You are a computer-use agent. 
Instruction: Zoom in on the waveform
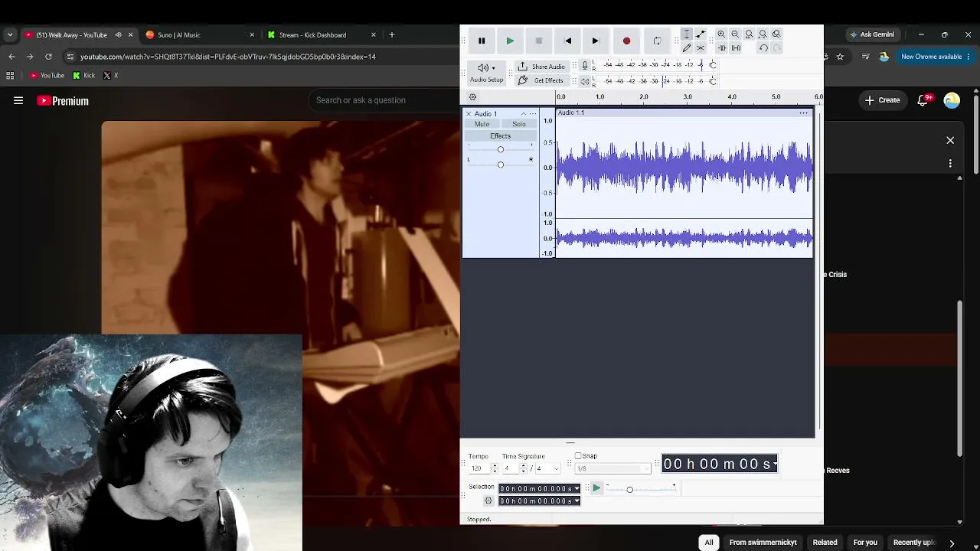[x=721, y=34]
